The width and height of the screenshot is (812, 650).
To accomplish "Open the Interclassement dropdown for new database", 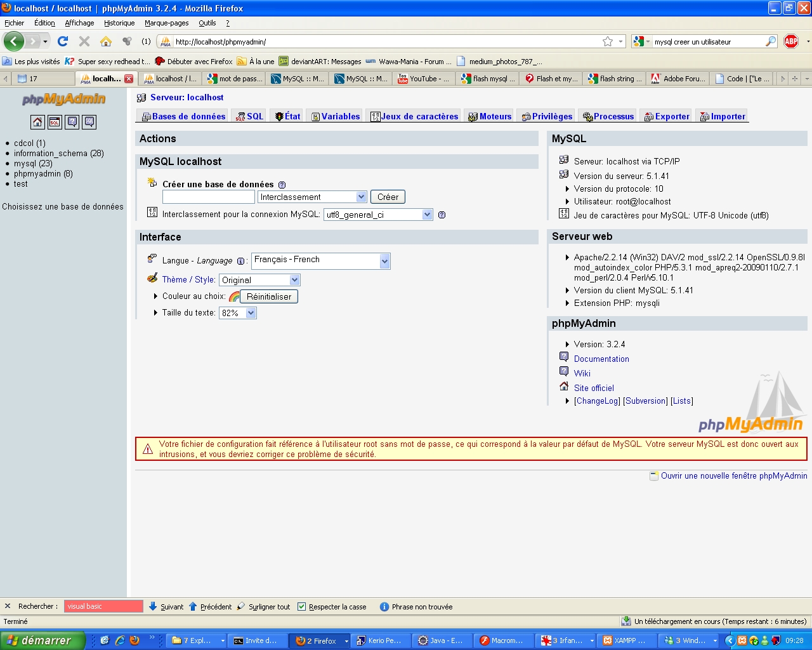I will tap(312, 197).
